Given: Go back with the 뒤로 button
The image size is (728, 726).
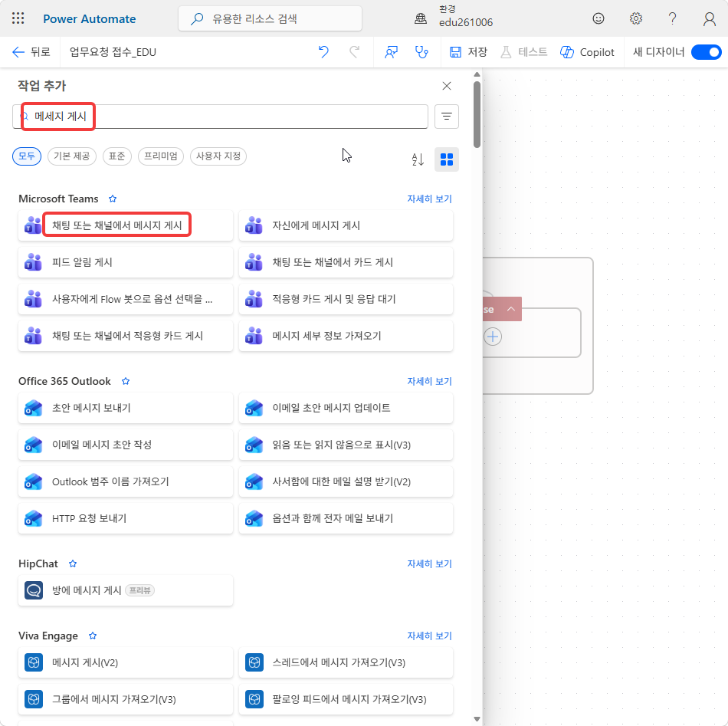Looking at the screenshot, I should 31,52.
